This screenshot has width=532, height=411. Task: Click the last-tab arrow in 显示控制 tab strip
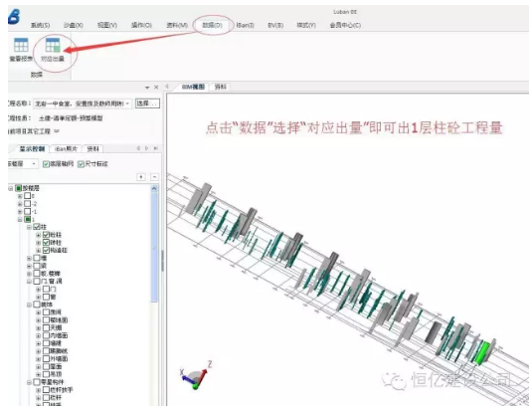[156, 148]
